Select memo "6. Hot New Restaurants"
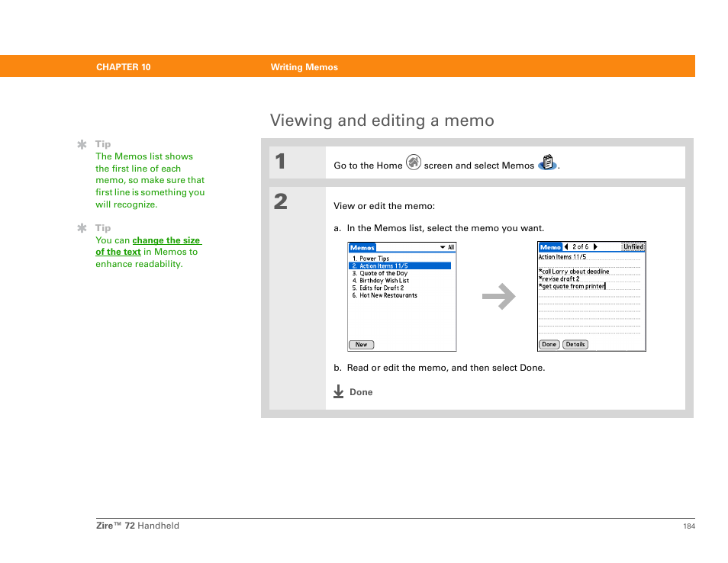Screen dimensions: 728x563 tap(385, 295)
